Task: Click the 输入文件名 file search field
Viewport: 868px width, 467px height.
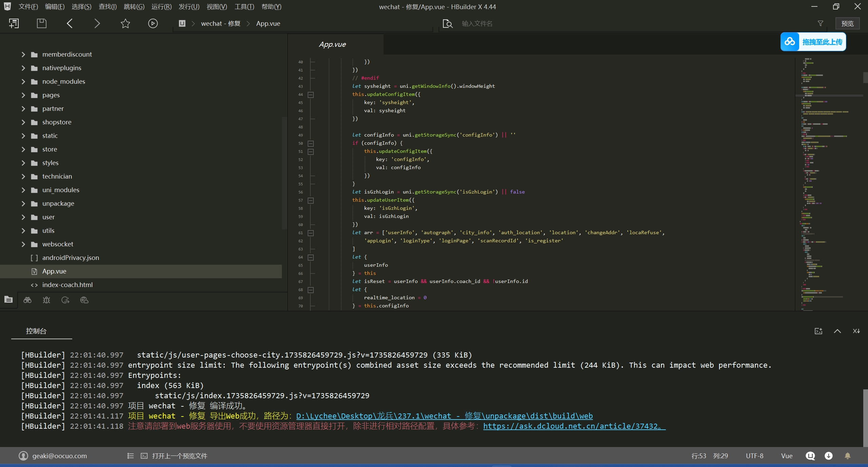Action: click(477, 23)
